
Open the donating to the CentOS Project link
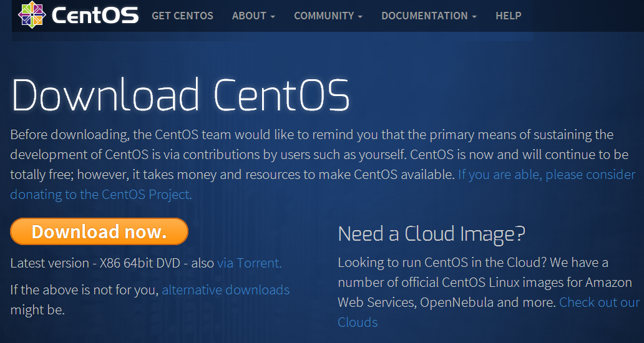[x=101, y=194]
